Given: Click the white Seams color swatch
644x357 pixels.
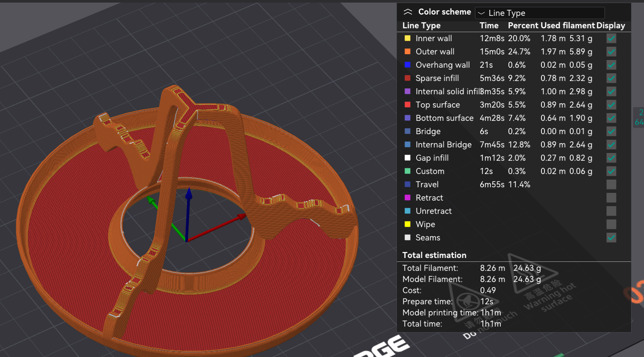Looking at the screenshot, I should coord(408,237).
